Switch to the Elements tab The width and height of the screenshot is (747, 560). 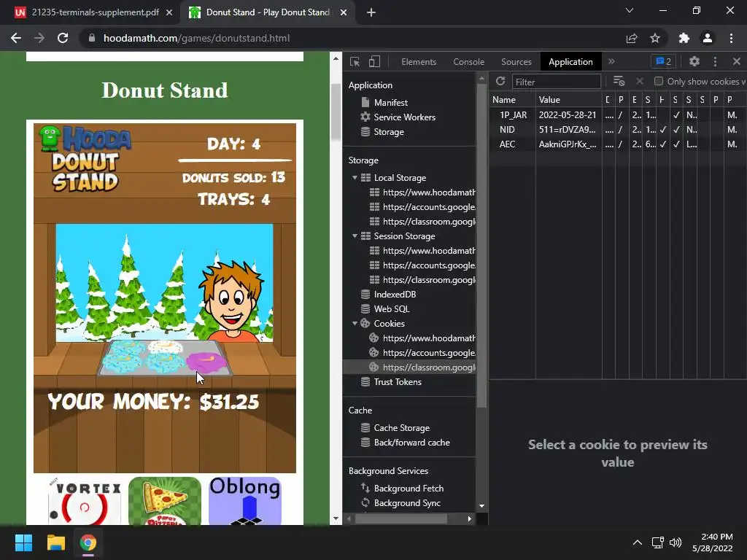(419, 62)
